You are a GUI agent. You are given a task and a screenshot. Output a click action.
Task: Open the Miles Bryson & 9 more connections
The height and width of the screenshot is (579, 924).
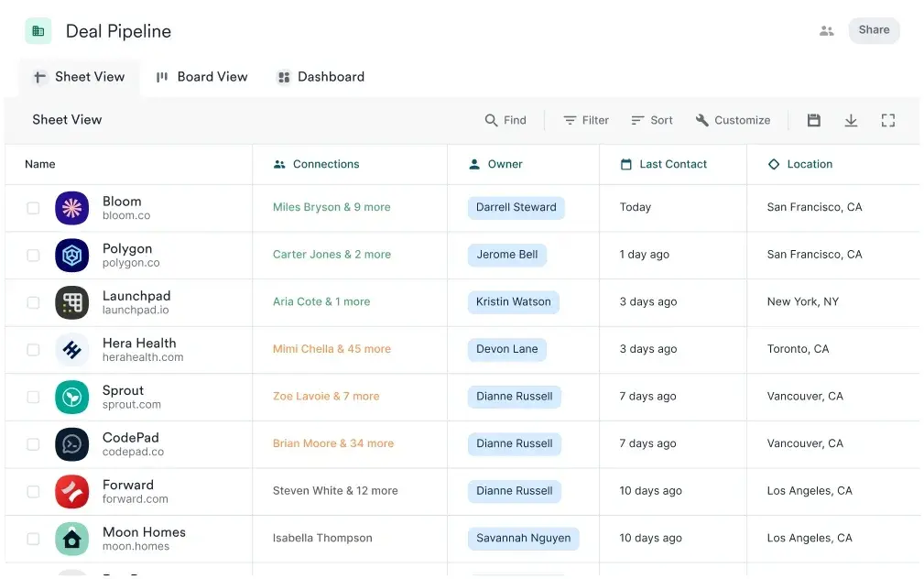click(x=332, y=208)
